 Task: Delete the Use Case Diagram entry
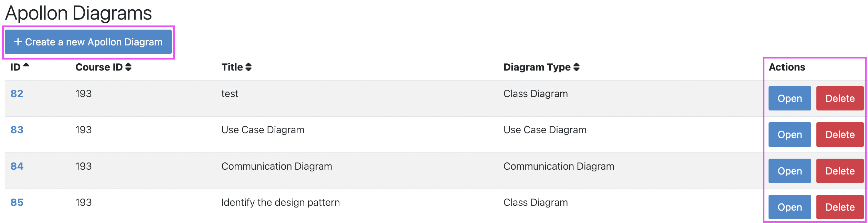tap(839, 135)
